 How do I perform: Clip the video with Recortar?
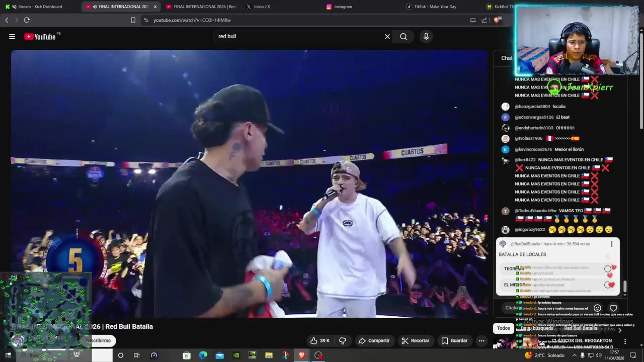416,341
